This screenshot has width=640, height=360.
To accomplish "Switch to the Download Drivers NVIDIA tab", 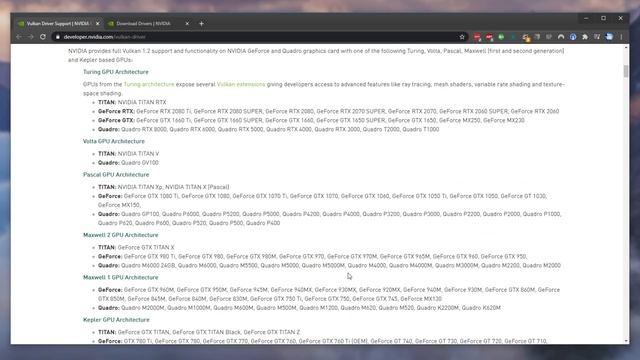I will click(149, 24).
